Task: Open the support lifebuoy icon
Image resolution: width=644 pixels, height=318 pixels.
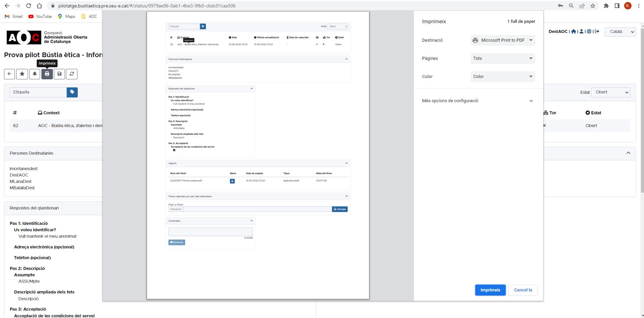Action: click(589, 31)
